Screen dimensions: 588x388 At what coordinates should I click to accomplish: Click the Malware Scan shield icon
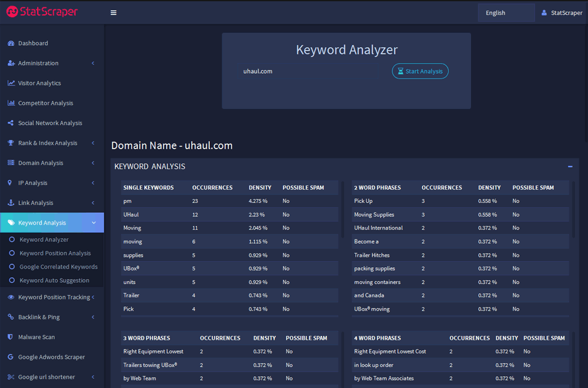point(10,337)
